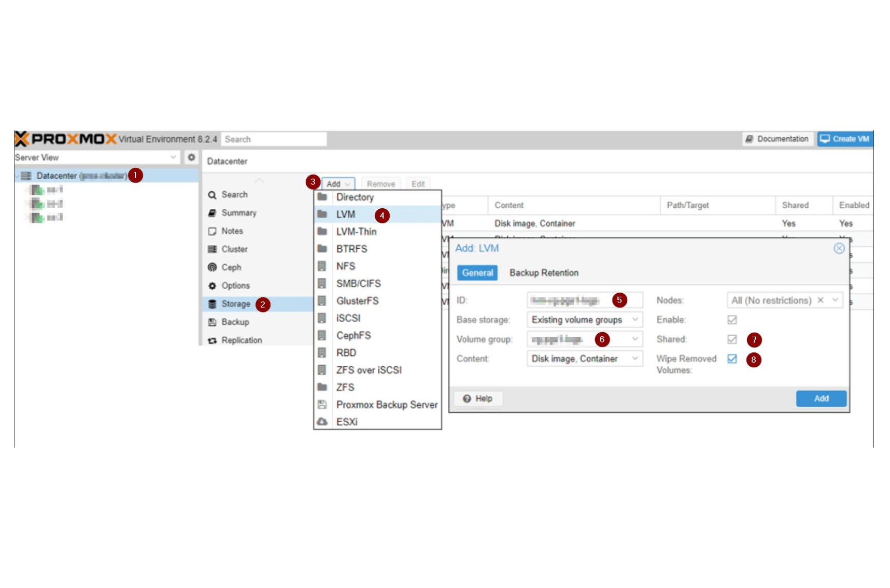Disable Wipe Removed Volumes
The width and height of the screenshot is (890, 588).
pyautogui.click(x=731, y=358)
